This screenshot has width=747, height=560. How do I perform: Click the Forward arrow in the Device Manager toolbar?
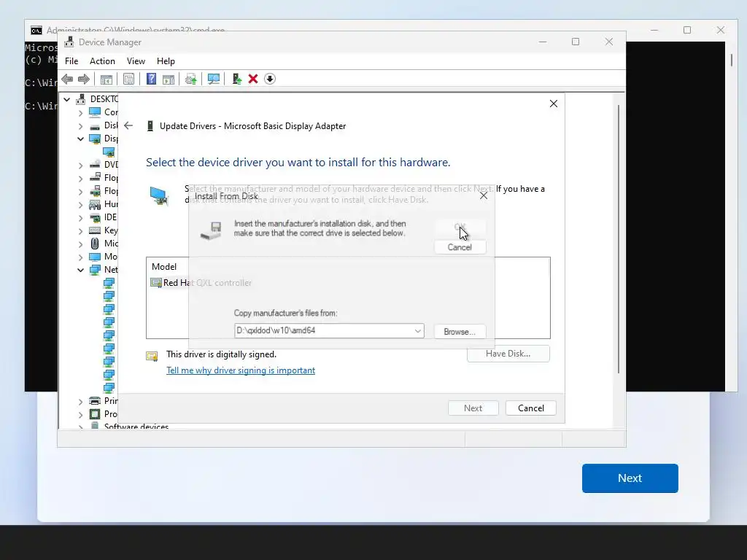[84, 79]
